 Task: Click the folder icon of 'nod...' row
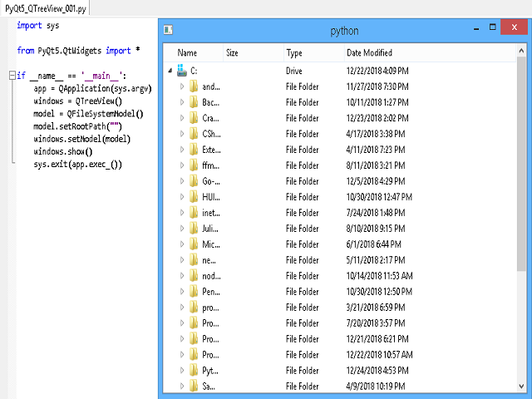coord(194,275)
